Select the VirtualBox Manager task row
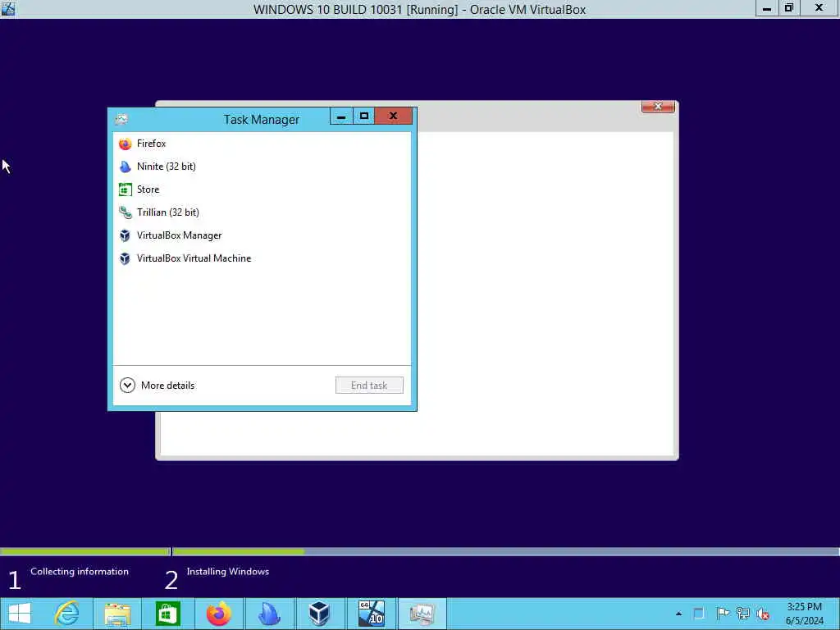The image size is (840, 630). click(x=262, y=235)
